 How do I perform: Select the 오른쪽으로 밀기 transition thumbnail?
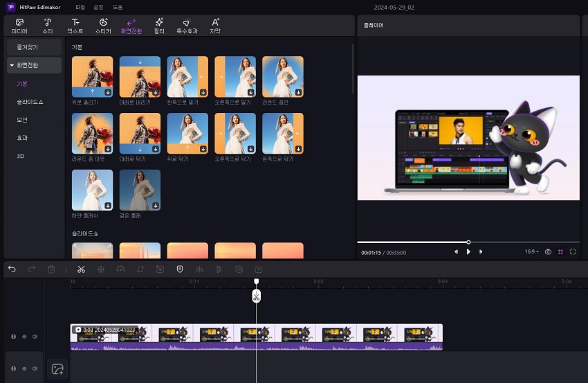click(235, 77)
